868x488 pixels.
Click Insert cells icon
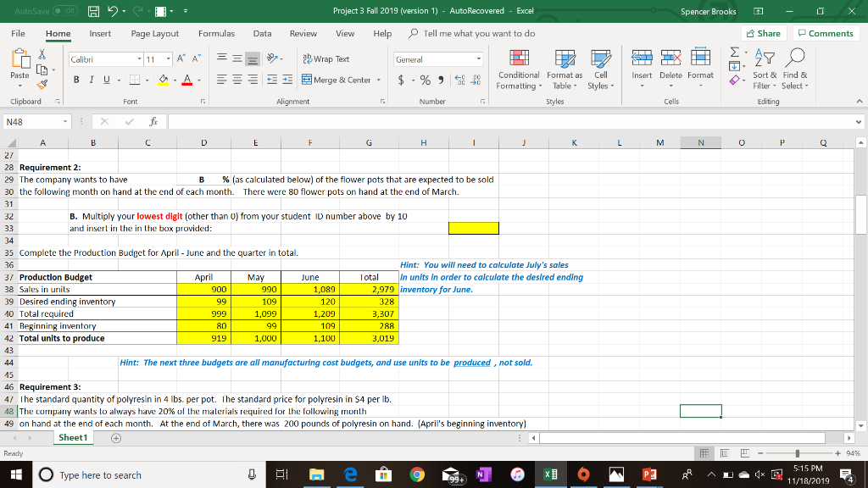click(x=642, y=57)
